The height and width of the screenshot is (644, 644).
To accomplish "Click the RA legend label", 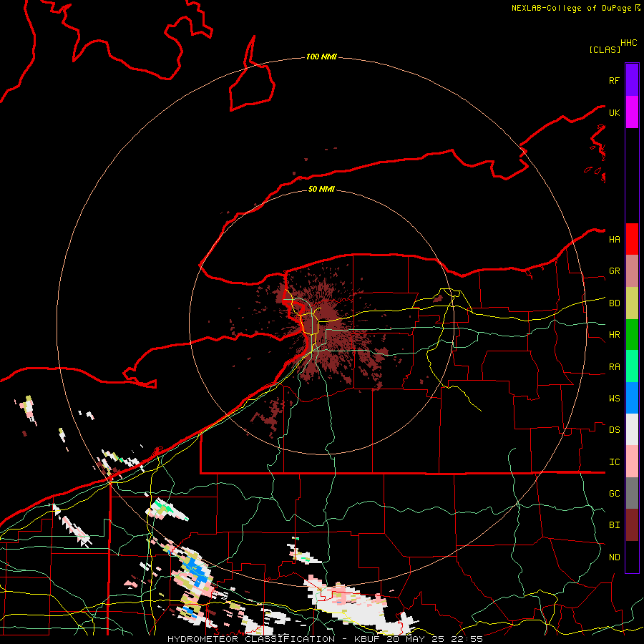I will coord(614,367).
